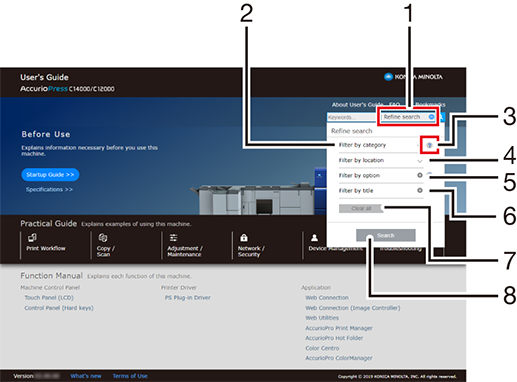
Task: Open Web Connection (Image Controller) link
Action: 353,308
